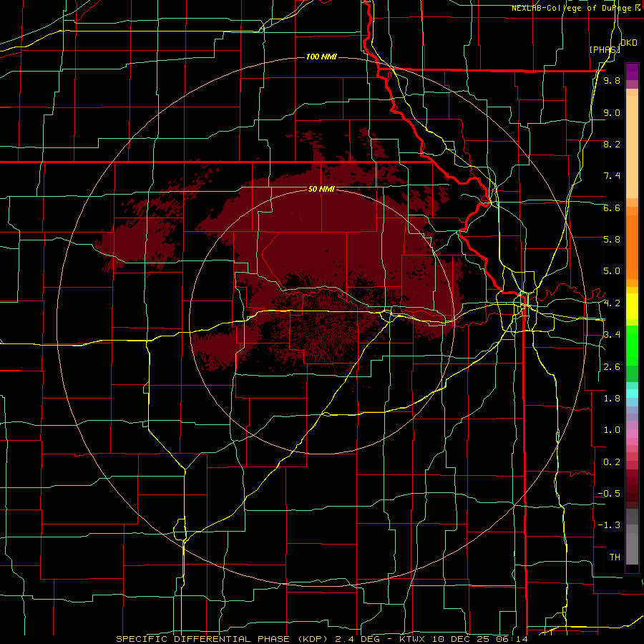Click the 3.4 scale value
The image size is (644, 644).
click(x=612, y=334)
